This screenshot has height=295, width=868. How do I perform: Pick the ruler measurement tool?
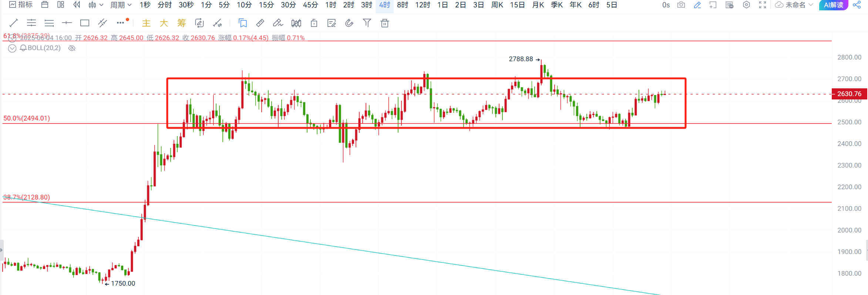coord(260,23)
